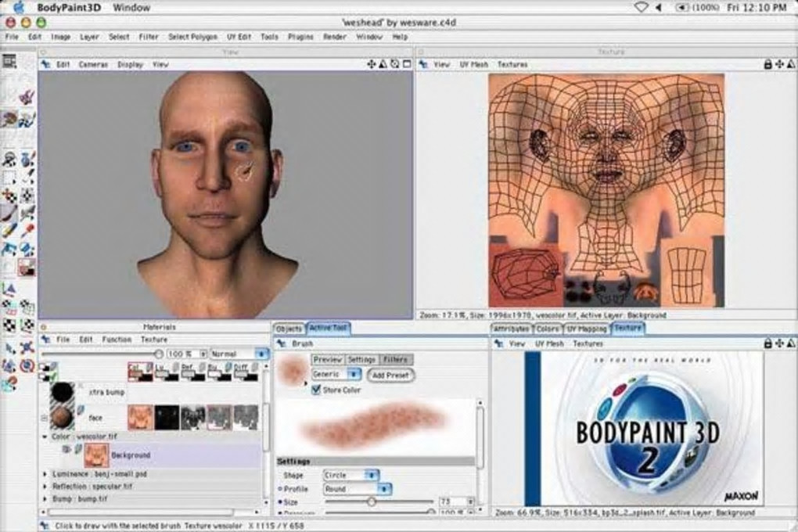Toggle the Store Color checkbox
Screen dimensions: 798x532
316,390
